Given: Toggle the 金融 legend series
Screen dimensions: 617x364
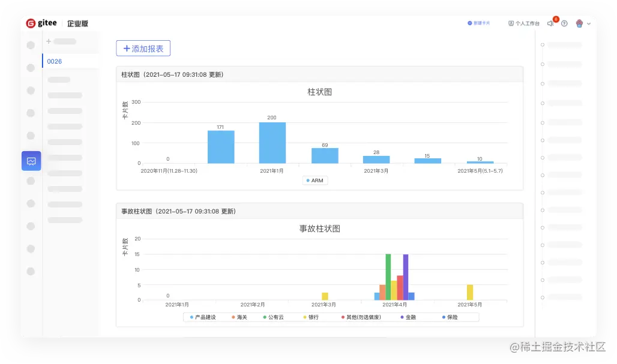Looking at the screenshot, I should point(408,317).
